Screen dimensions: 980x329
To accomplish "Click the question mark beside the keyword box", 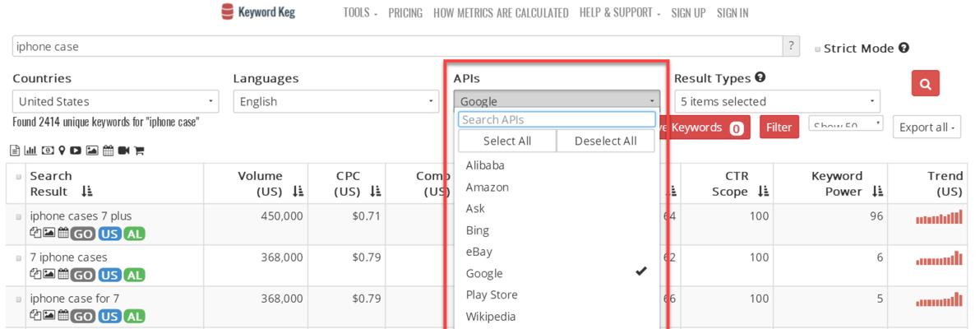I will tap(791, 46).
